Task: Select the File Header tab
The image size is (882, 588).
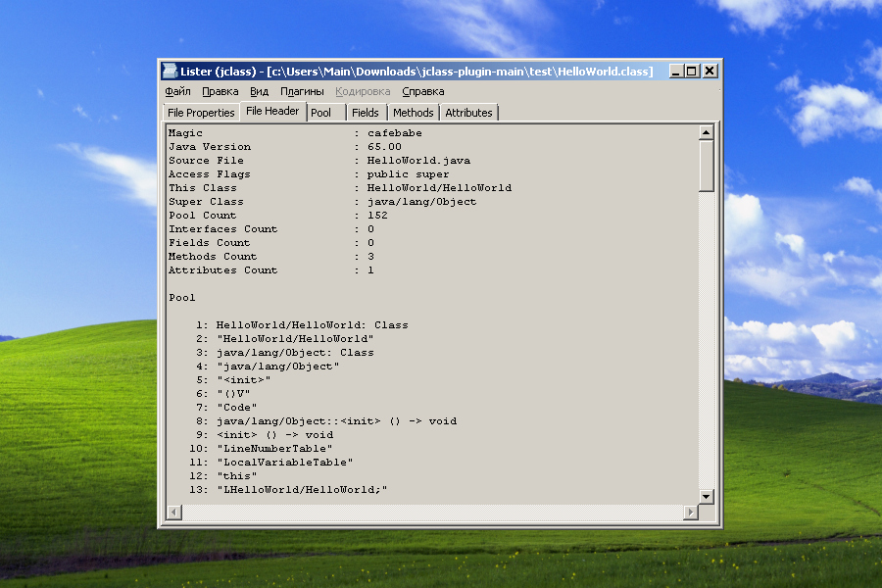Action: (x=272, y=111)
